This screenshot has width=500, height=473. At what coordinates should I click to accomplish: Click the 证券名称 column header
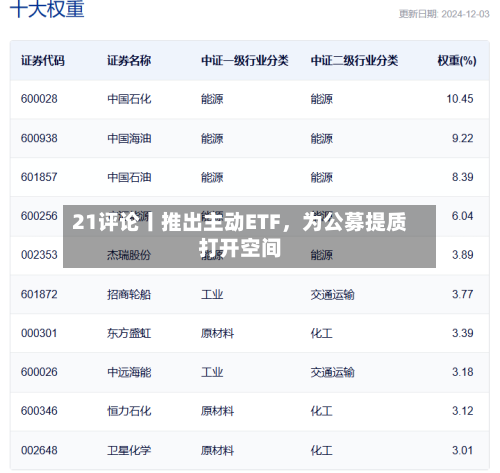(129, 61)
